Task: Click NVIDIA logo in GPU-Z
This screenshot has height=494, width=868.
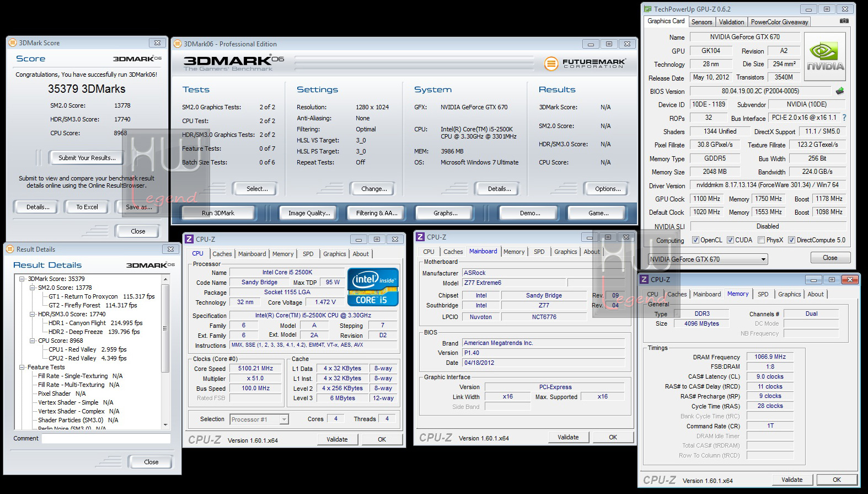Action: click(x=825, y=57)
